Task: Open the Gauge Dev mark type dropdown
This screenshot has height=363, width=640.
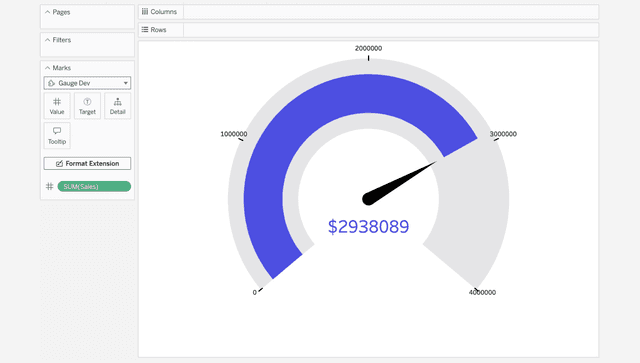Action: coord(87,83)
